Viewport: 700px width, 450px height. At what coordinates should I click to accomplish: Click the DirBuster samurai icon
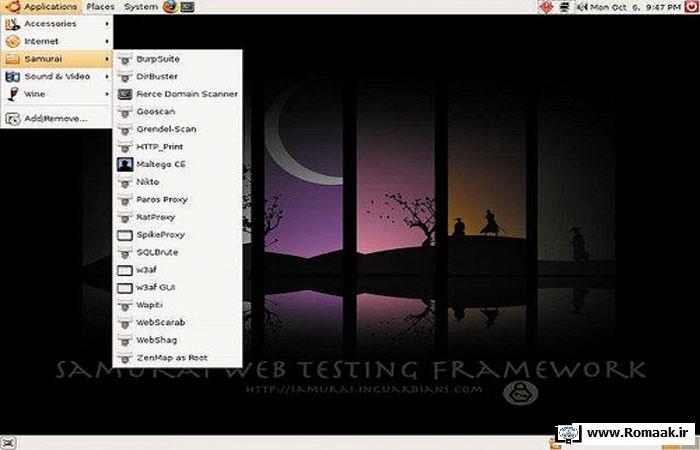[x=125, y=77]
